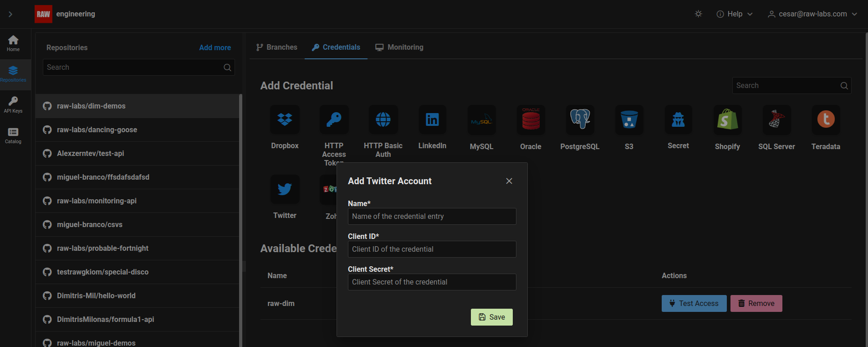The image size is (868, 347).
Task: Select the Oracle database icon
Action: [x=531, y=120]
